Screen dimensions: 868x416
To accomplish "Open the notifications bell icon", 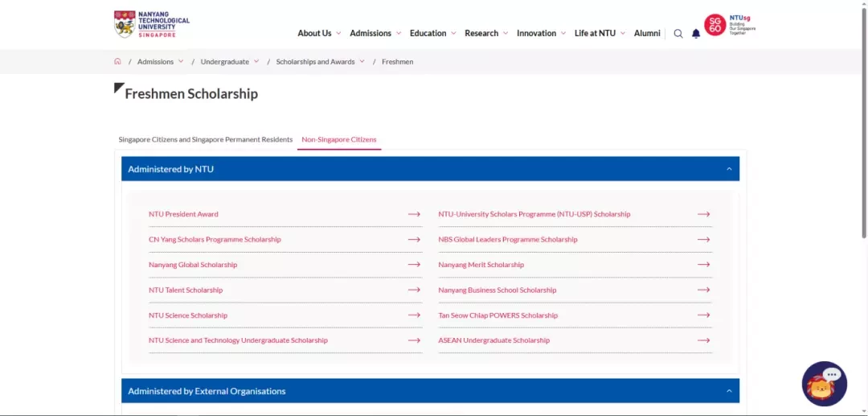I will 696,33.
